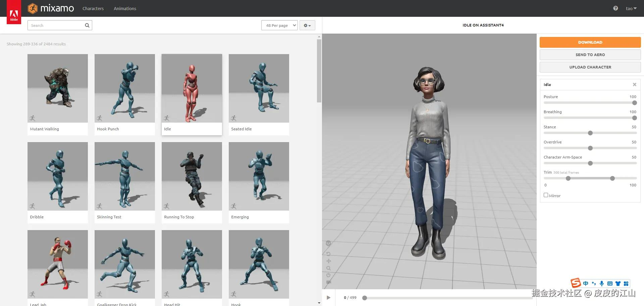
Task: Click running-figure icon on Running To Stop card
Action: [166, 206]
